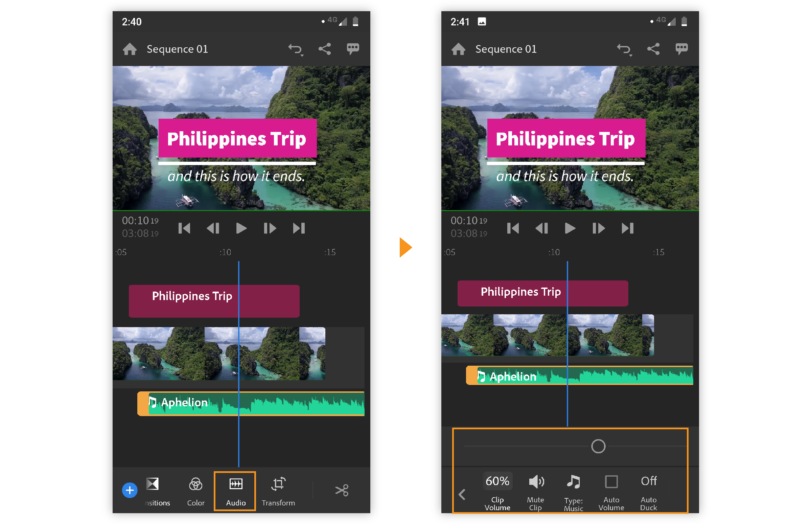Click the scissors split icon
The image size is (812, 524).
pyautogui.click(x=342, y=490)
